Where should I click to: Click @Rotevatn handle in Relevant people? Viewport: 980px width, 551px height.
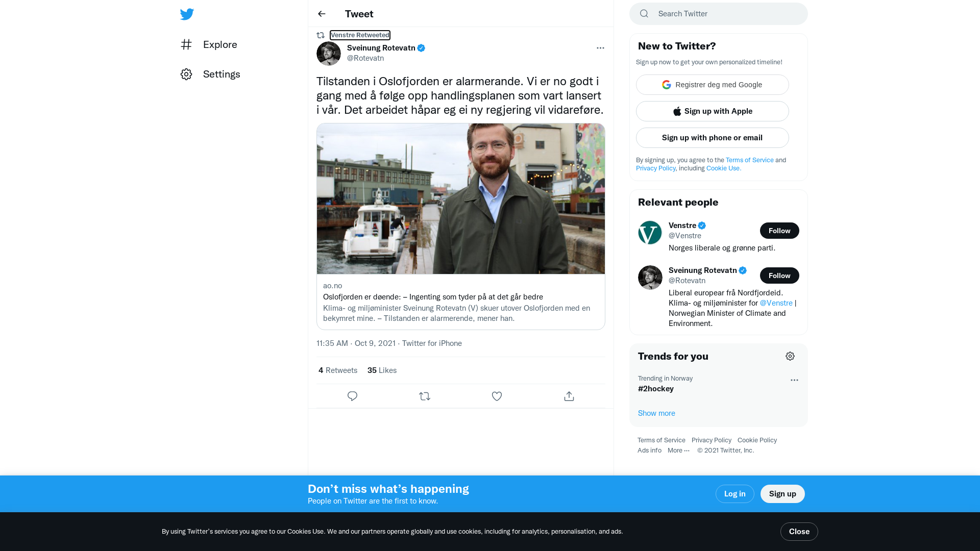687,281
